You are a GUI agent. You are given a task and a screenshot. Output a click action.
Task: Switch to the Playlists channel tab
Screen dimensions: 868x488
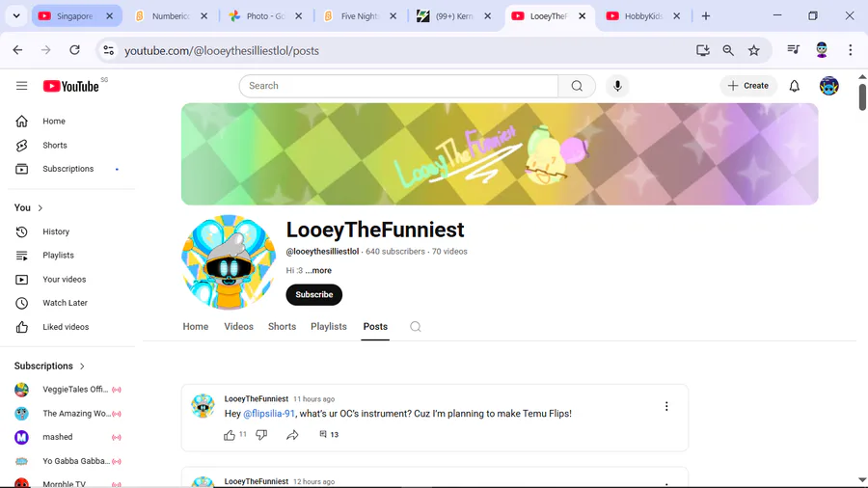328,326
